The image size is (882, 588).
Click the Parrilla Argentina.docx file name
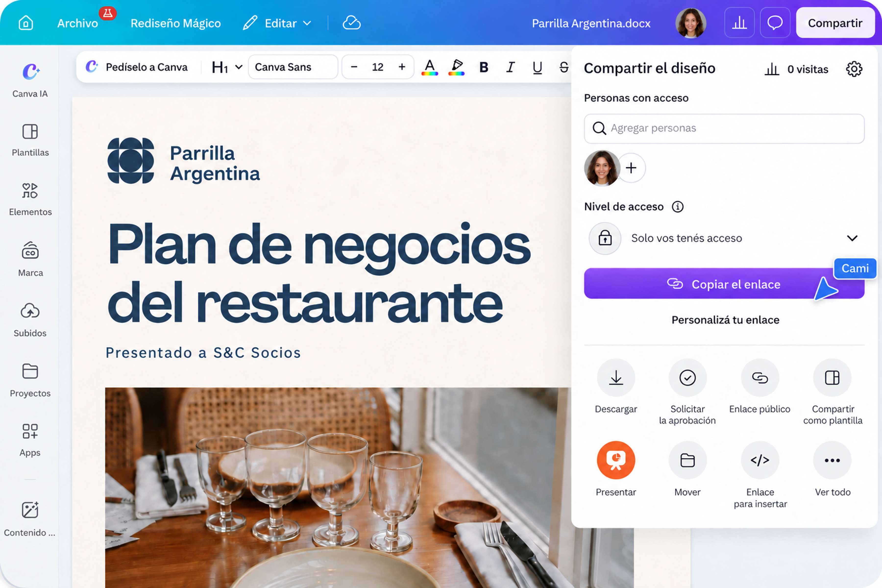pos(591,23)
